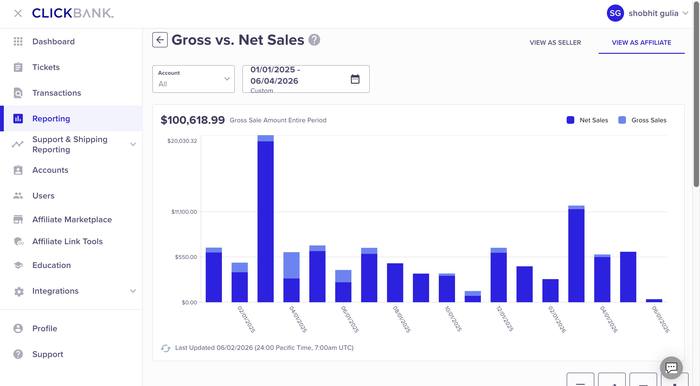
Task: Click Gross Sale Amount Entire Period caption
Action: point(278,120)
